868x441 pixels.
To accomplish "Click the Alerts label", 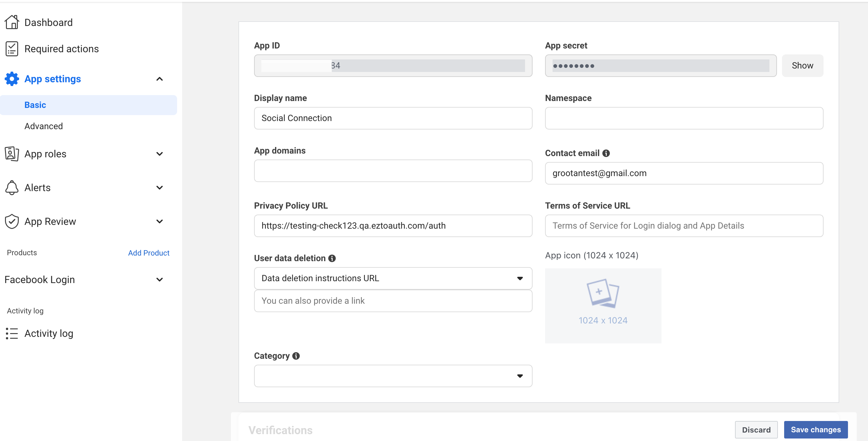I will pos(38,188).
